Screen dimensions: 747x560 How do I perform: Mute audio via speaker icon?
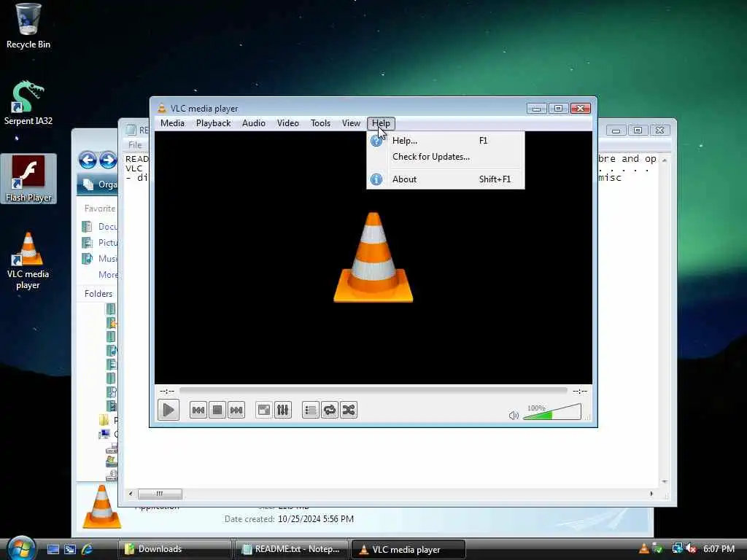click(x=514, y=415)
